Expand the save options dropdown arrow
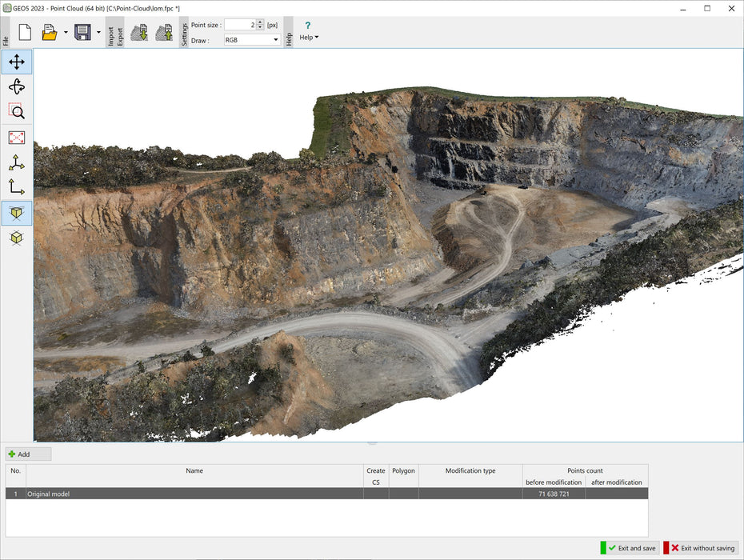Screen dimensions: 744x560 (98, 33)
